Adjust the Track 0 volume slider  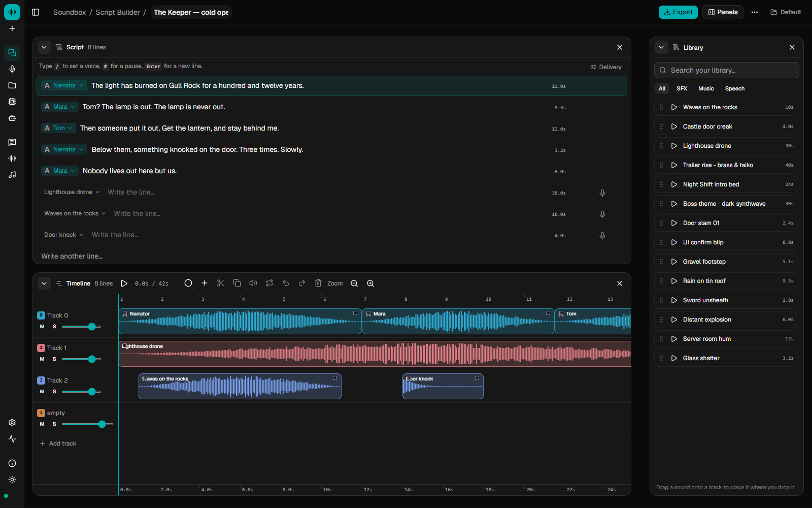pyautogui.click(x=81, y=327)
